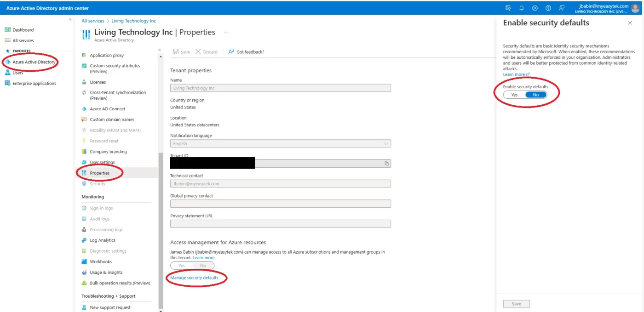The width and height of the screenshot is (644, 312).
Task: Click the Azure AD Connect icon
Action: tap(84, 109)
